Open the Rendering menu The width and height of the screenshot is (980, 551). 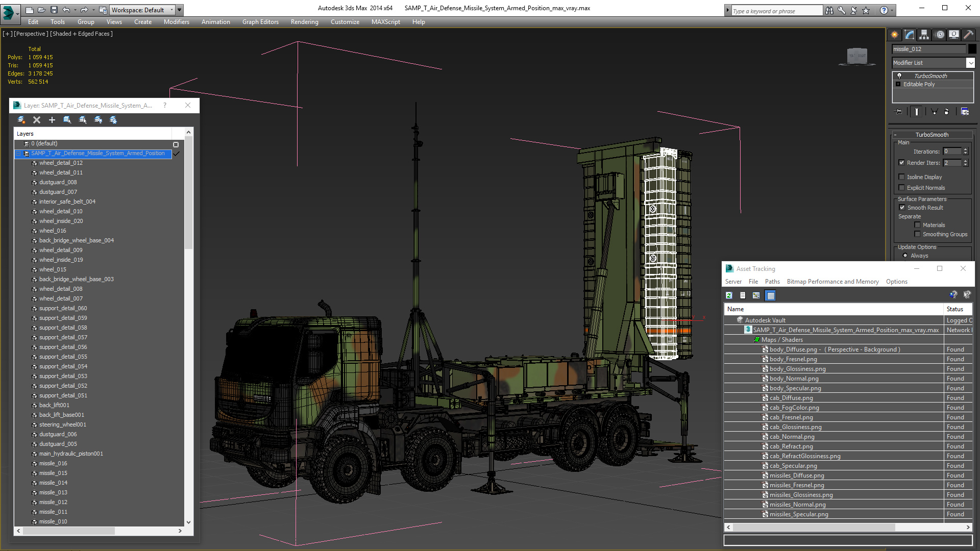coord(304,22)
